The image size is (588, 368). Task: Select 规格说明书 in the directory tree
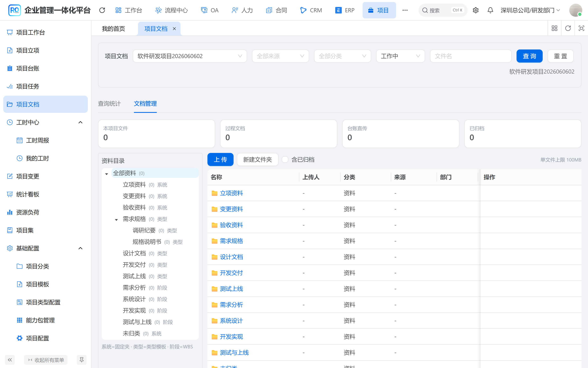[x=147, y=242]
